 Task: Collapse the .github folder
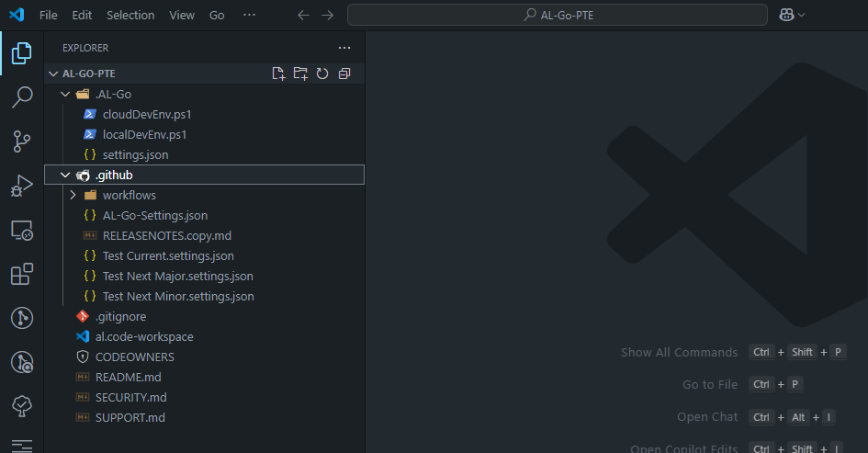[65, 175]
